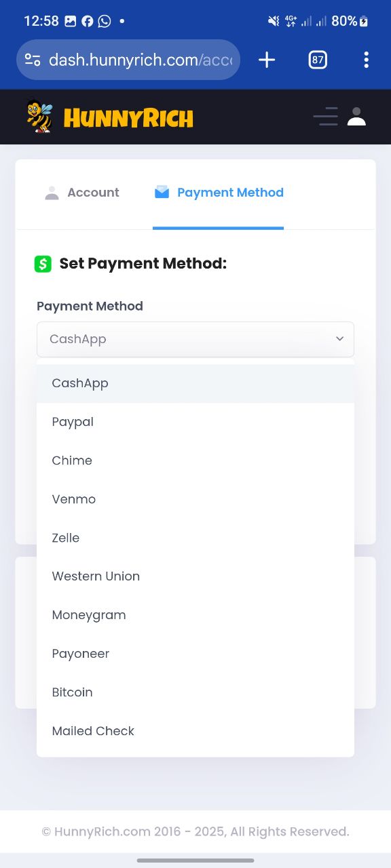Switch to the Account tab
The width and height of the screenshot is (391, 868).
81,193
